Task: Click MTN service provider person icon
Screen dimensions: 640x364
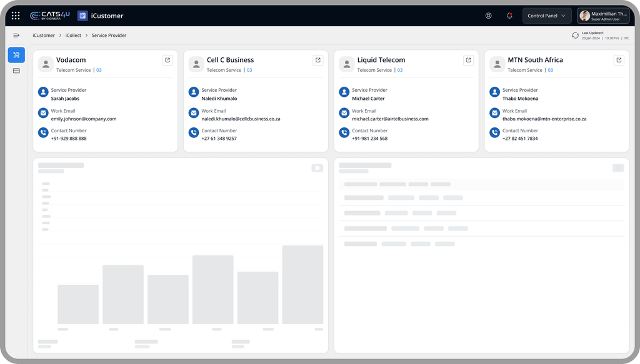Action: click(495, 92)
